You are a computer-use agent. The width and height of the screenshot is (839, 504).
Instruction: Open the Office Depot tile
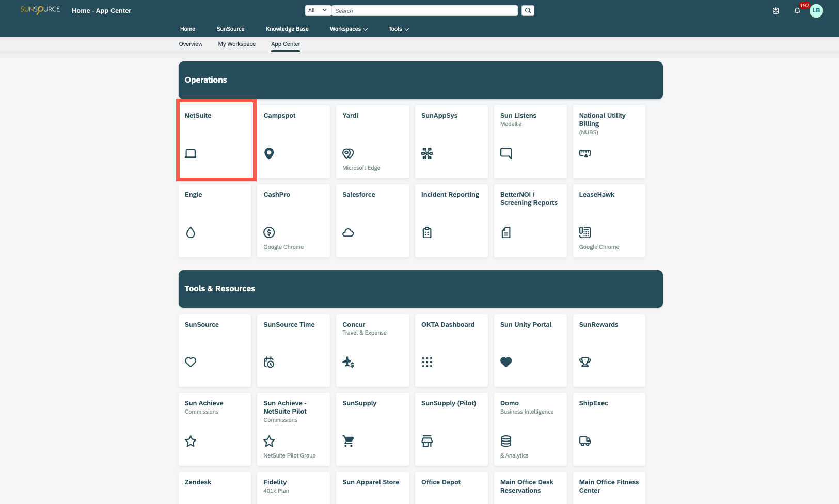pyautogui.click(x=451, y=488)
